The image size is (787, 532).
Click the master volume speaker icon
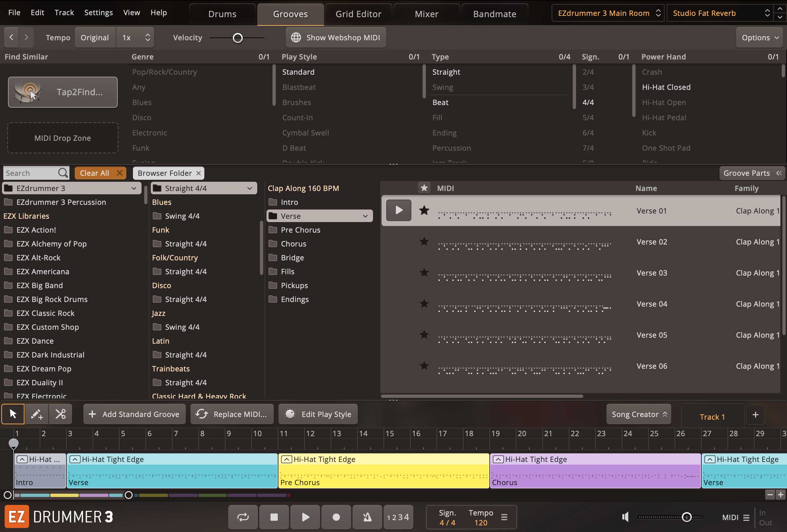(625, 517)
